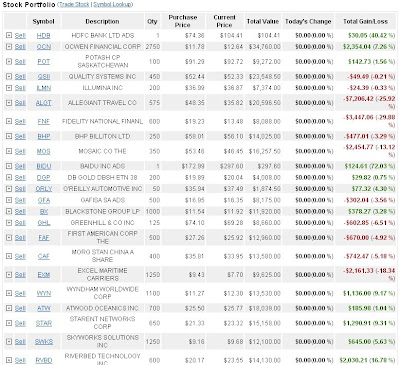
Task: Expand the FNF row plus box
Action: pos(9,121)
